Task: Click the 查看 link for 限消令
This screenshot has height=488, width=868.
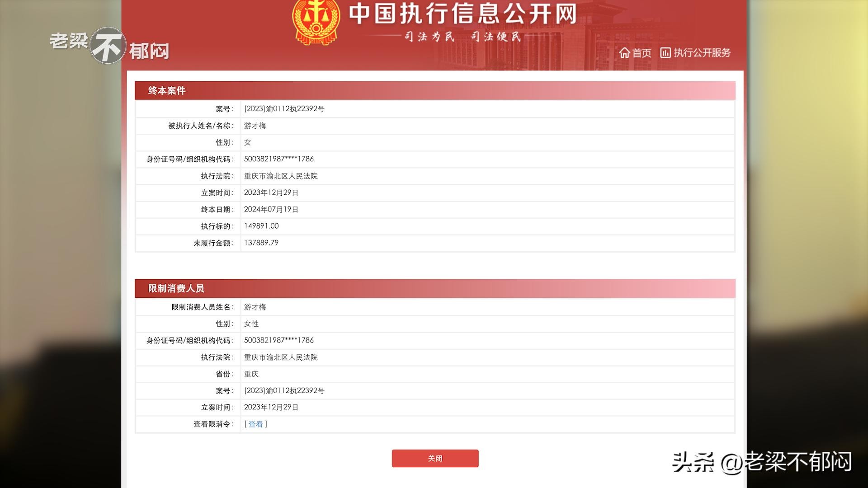Action: pyautogui.click(x=255, y=424)
